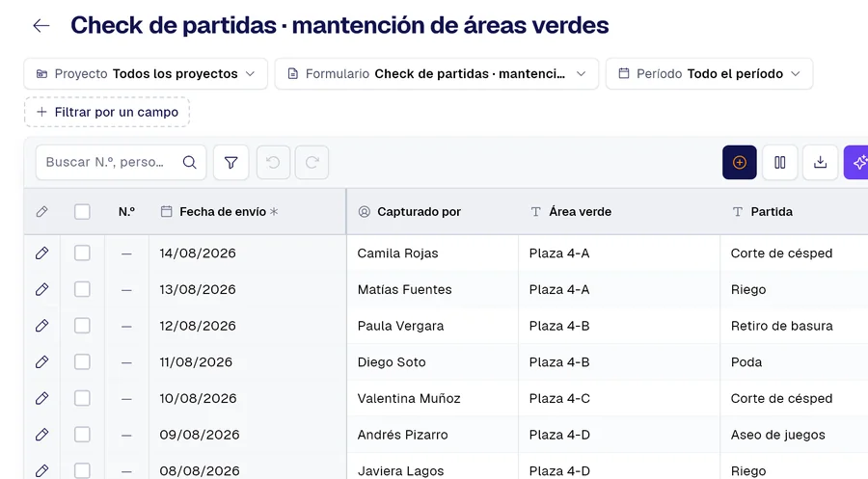Toggle the select-all header checkbox
This screenshot has height=479, width=868.
click(82, 212)
